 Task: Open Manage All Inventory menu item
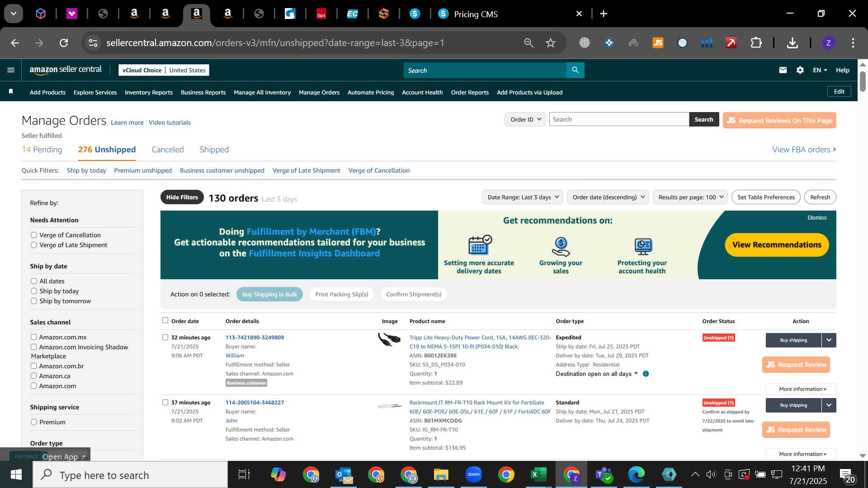coord(262,92)
